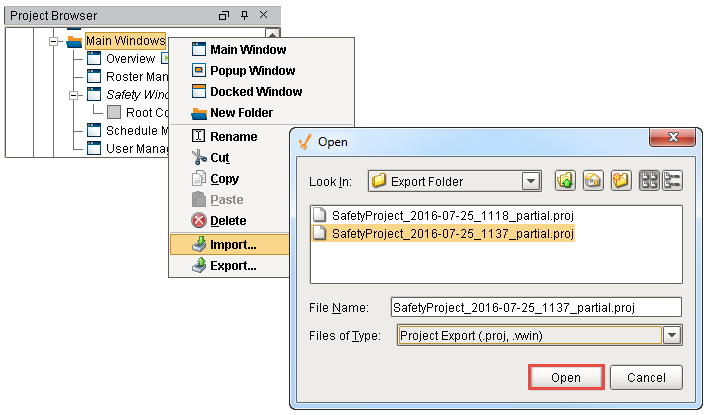This screenshot has height=415, width=706.
Task: Click the Home folder icon
Action: coord(592,181)
